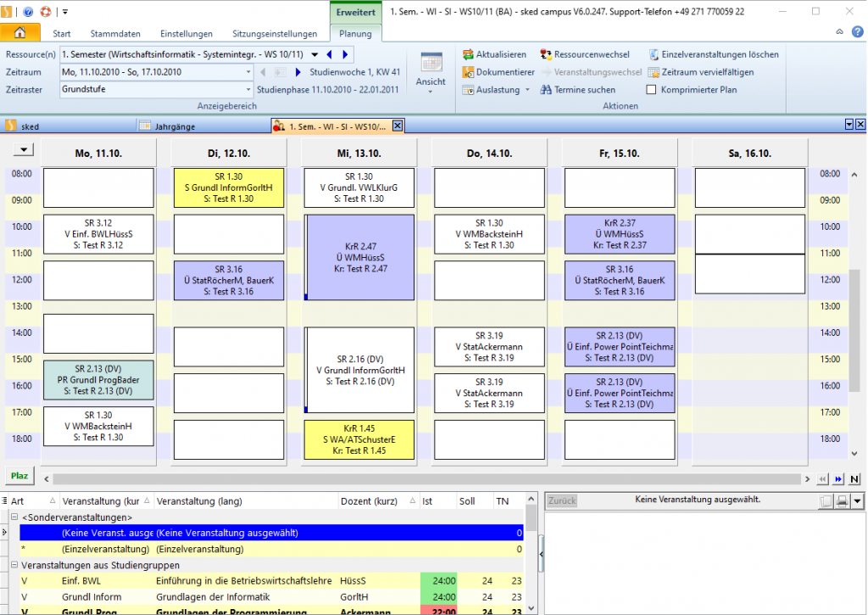Collapse Veranstaltungen aus Studiengruppen group

14,566
